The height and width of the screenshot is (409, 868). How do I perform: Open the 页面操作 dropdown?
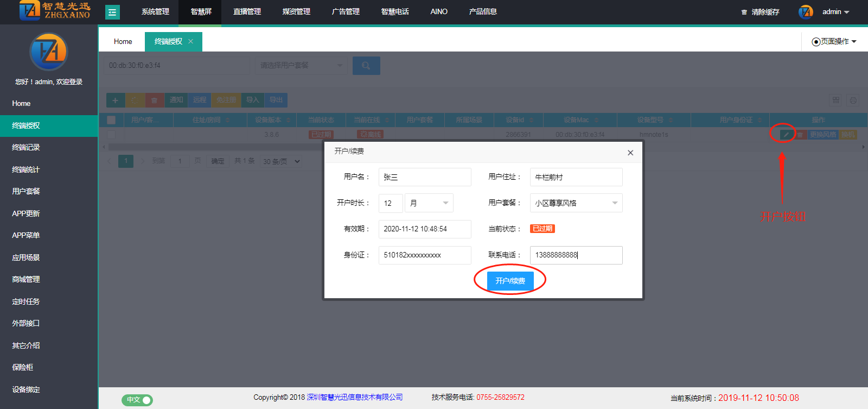(x=834, y=41)
